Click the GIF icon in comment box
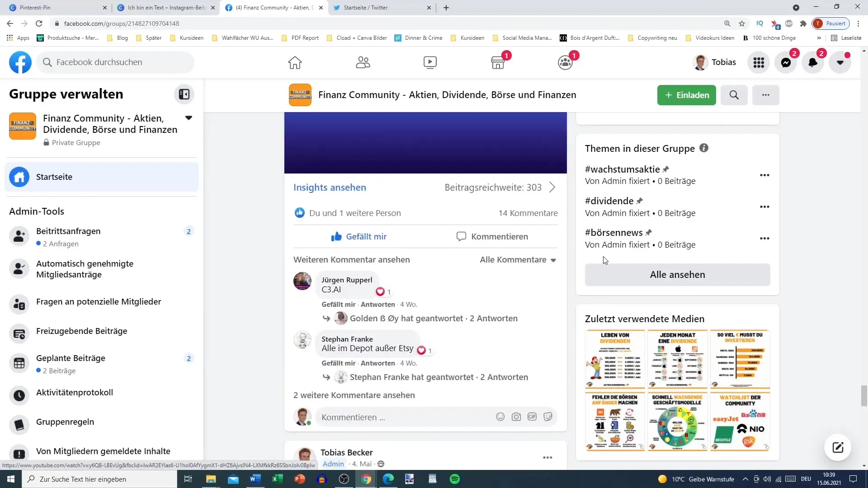Viewport: 868px width, 488px height. [x=532, y=417]
